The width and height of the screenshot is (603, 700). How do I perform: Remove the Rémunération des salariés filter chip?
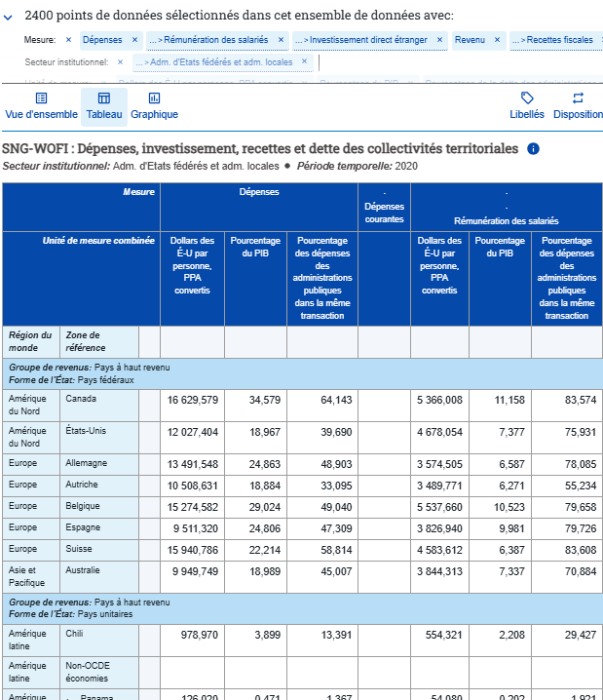pyautogui.click(x=281, y=40)
